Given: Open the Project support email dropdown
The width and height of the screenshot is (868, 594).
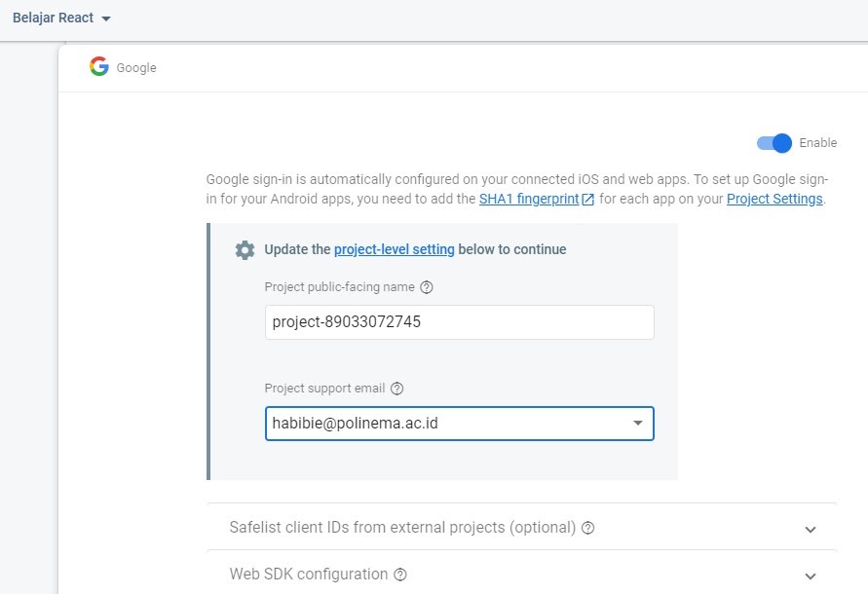Looking at the screenshot, I should 638,424.
